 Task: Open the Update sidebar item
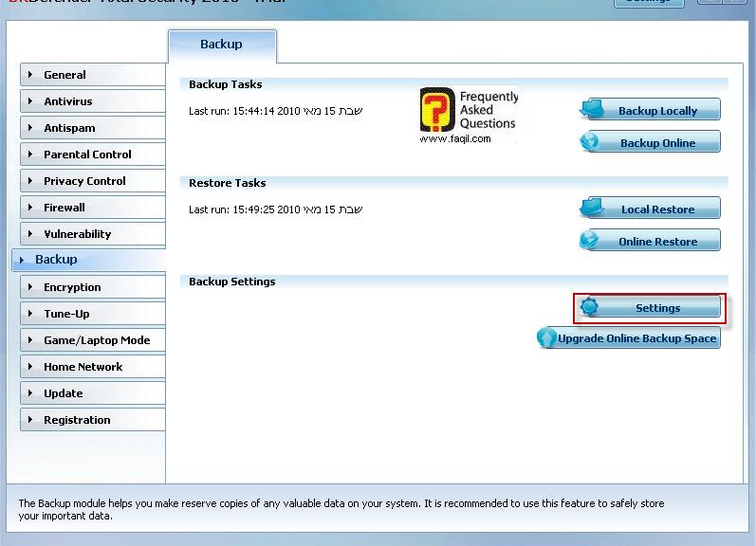point(93,393)
